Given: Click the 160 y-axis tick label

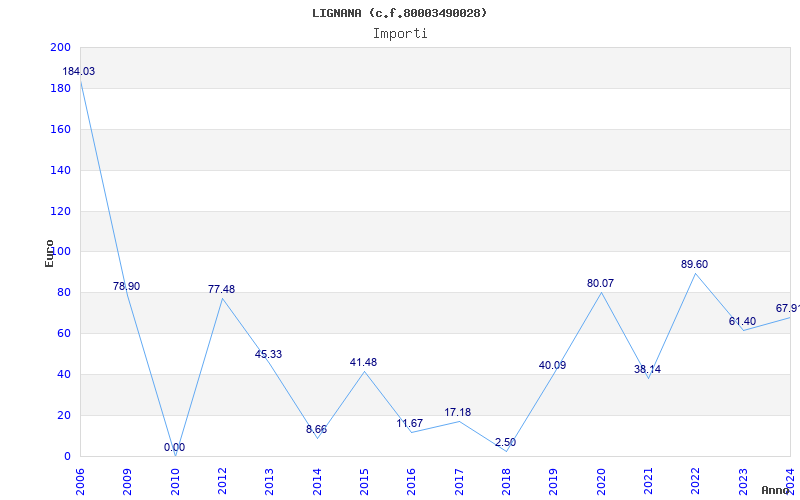Looking at the screenshot, I should pos(60,129).
